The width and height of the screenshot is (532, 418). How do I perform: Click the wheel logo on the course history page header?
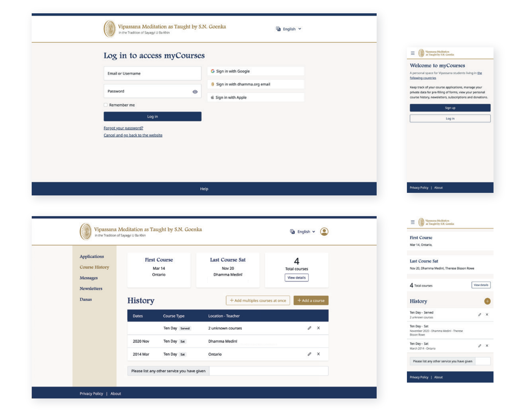85,231
